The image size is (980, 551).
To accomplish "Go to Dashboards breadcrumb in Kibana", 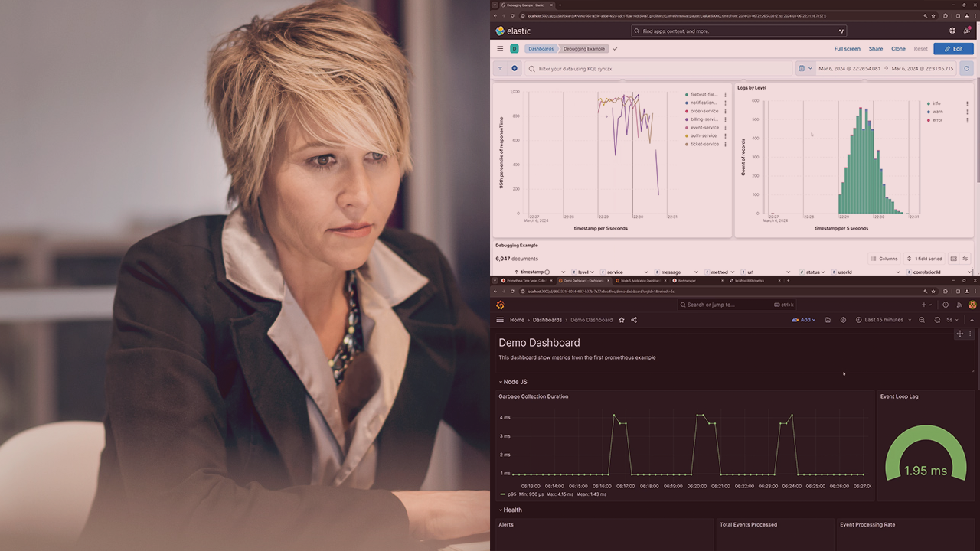I will click(540, 49).
